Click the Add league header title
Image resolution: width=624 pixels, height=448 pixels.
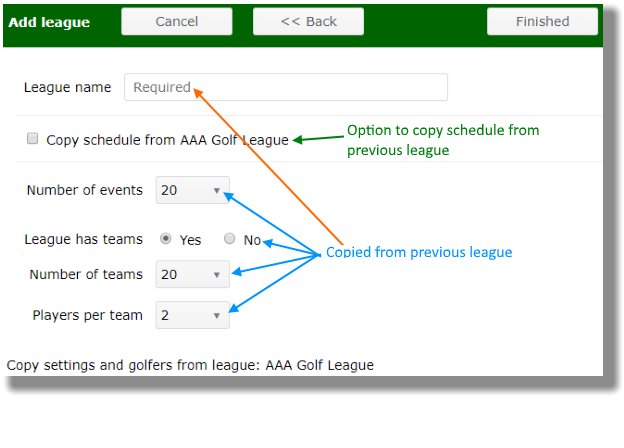pos(49,22)
